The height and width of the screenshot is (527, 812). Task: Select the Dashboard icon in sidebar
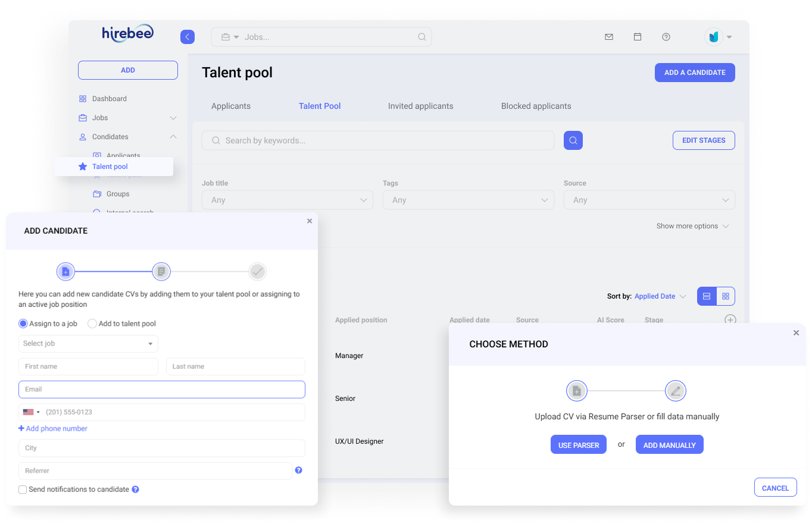83,98
